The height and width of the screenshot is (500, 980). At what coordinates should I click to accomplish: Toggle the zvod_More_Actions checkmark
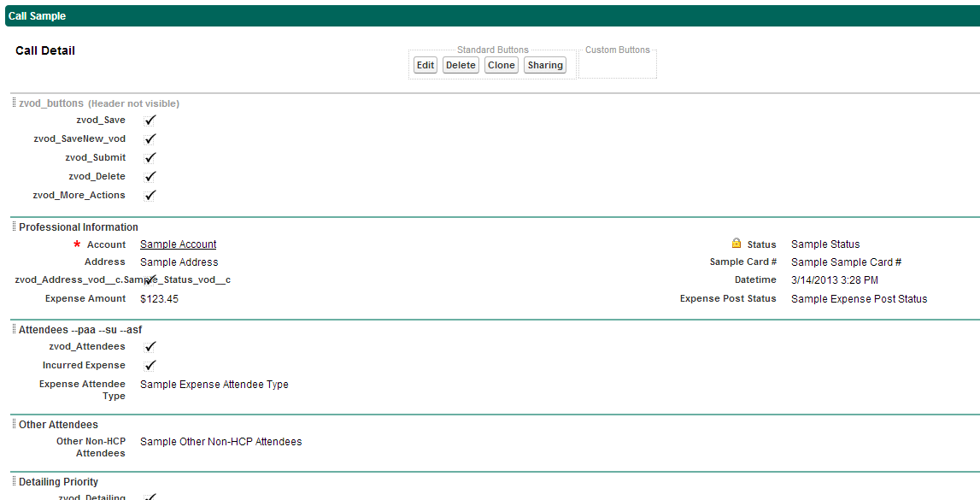coord(150,196)
